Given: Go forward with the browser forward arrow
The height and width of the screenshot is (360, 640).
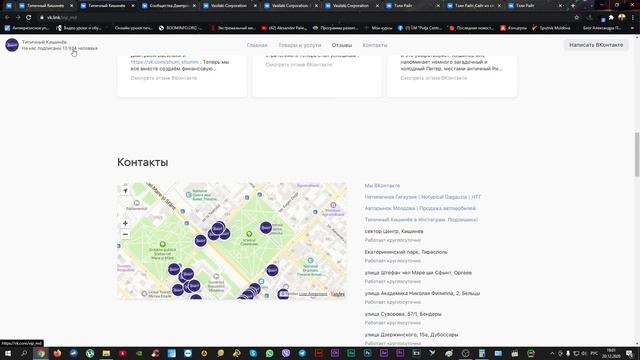Looking at the screenshot, I should [x=18, y=18].
